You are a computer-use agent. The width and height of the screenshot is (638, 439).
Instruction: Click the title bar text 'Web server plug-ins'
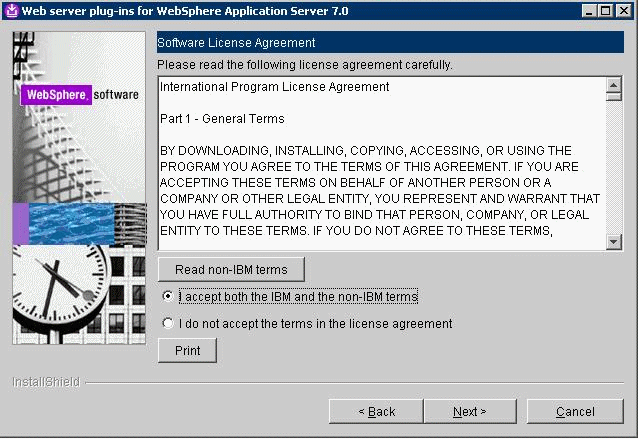tap(185, 11)
